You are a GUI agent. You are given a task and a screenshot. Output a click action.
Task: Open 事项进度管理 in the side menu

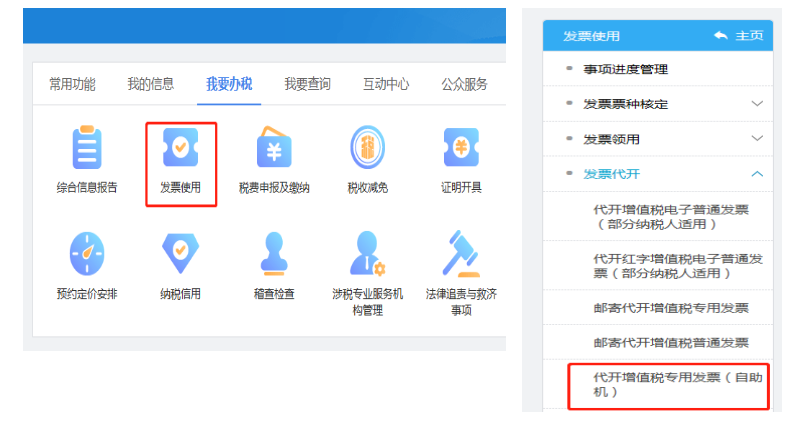coord(626,69)
